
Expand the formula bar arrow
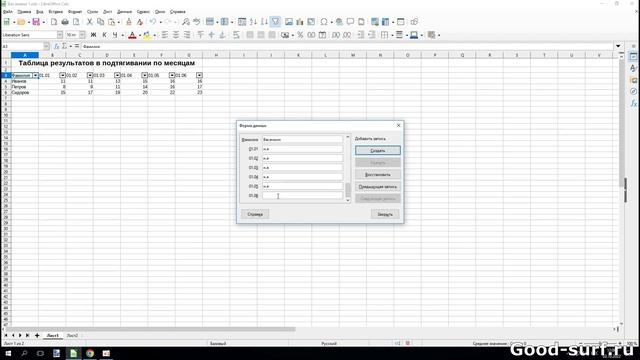pyautogui.click(x=618, y=47)
